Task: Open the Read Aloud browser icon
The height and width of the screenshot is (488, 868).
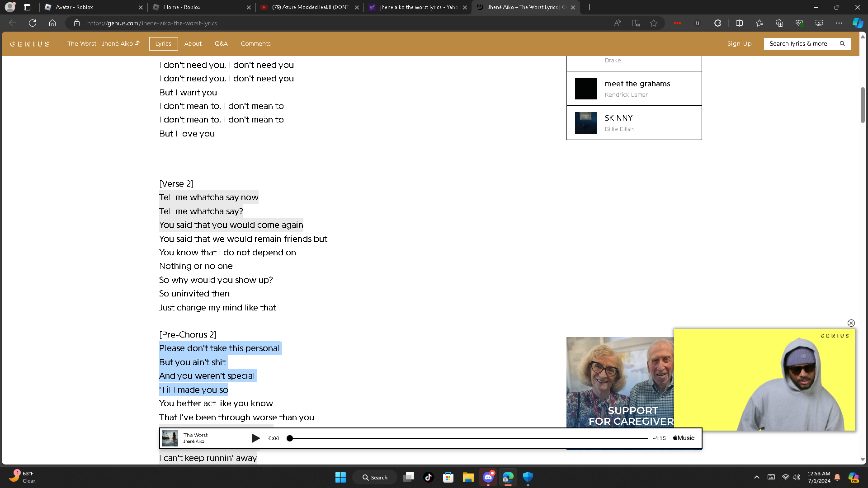Action: coord(618,23)
